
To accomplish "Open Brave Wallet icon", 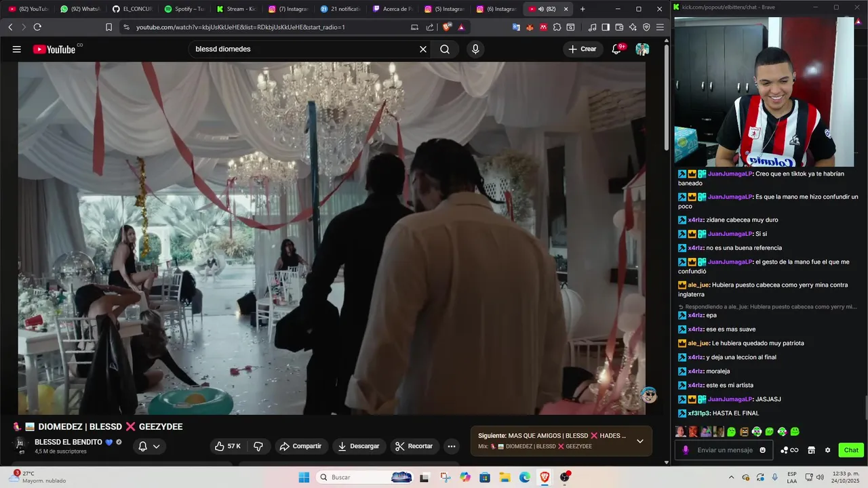I will (619, 27).
